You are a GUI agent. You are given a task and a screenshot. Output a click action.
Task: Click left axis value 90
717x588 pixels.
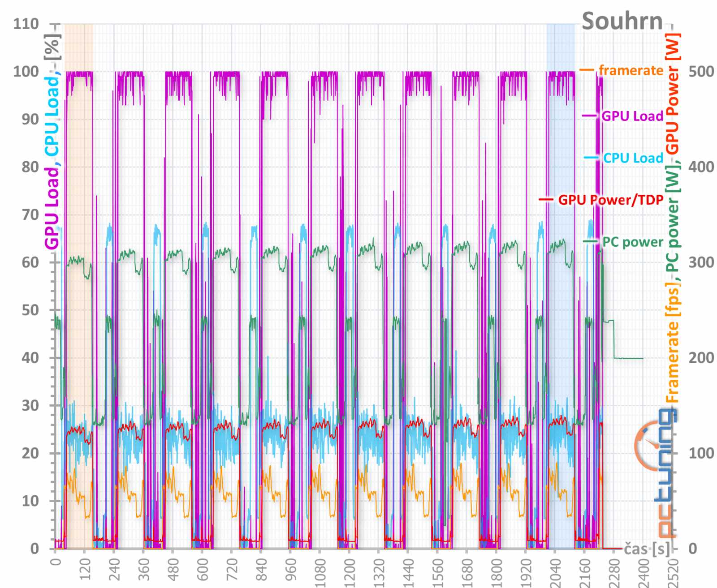[x=30, y=119]
